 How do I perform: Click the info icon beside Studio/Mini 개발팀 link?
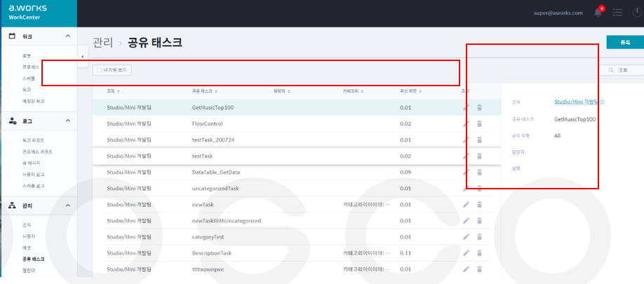point(602,102)
